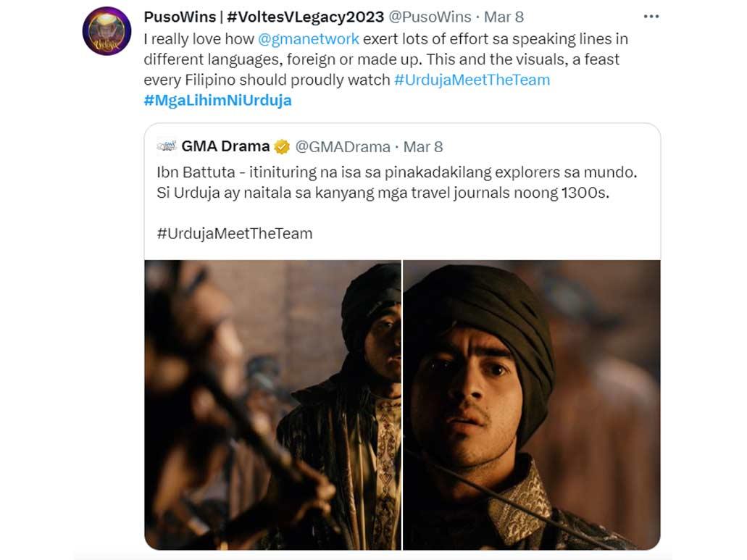The height and width of the screenshot is (560, 747).
Task: Click the @PusoWins handle
Action: (x=430, y=16)
